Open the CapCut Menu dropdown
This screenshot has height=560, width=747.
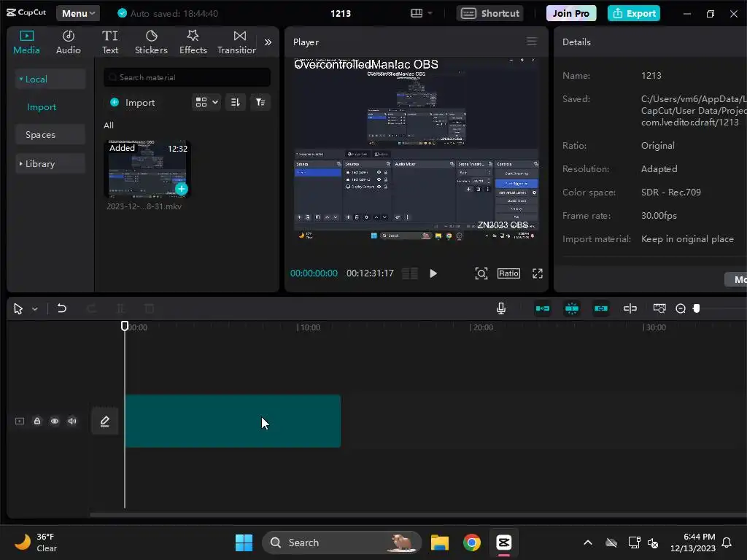78,13
